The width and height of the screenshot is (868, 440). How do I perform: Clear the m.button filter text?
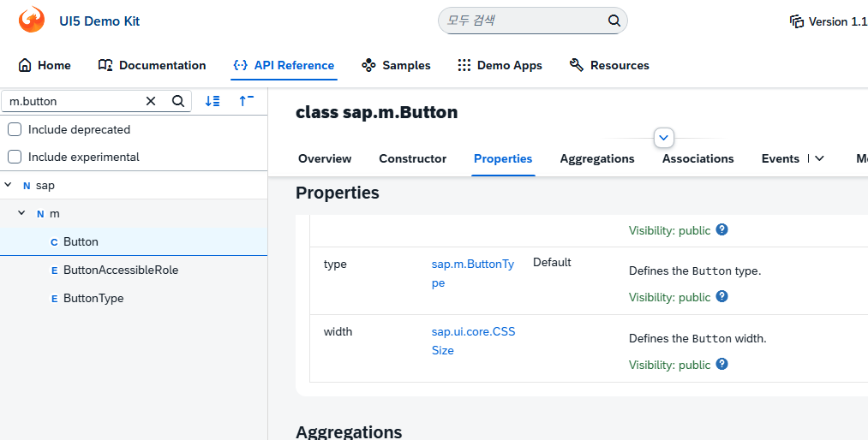pyautogui.click(x=151, y=101)
